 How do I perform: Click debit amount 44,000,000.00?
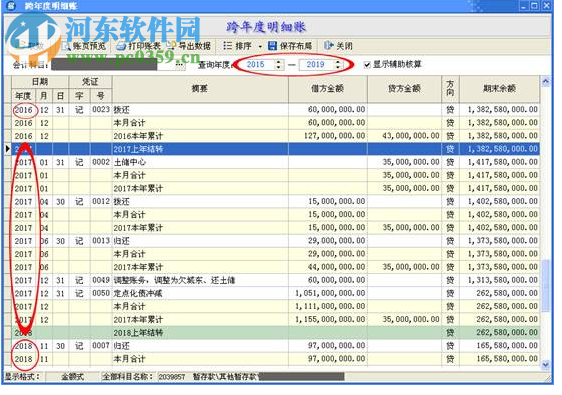pyautogui.click(x=337, y=267)
